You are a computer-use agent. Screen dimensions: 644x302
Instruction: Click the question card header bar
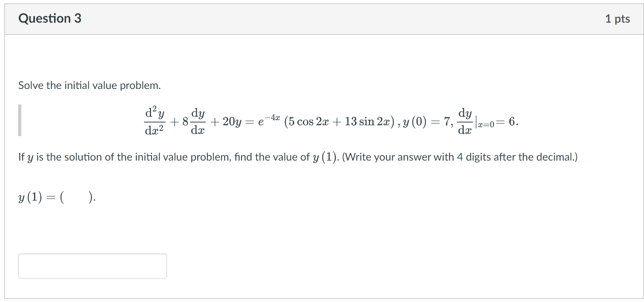322,18
